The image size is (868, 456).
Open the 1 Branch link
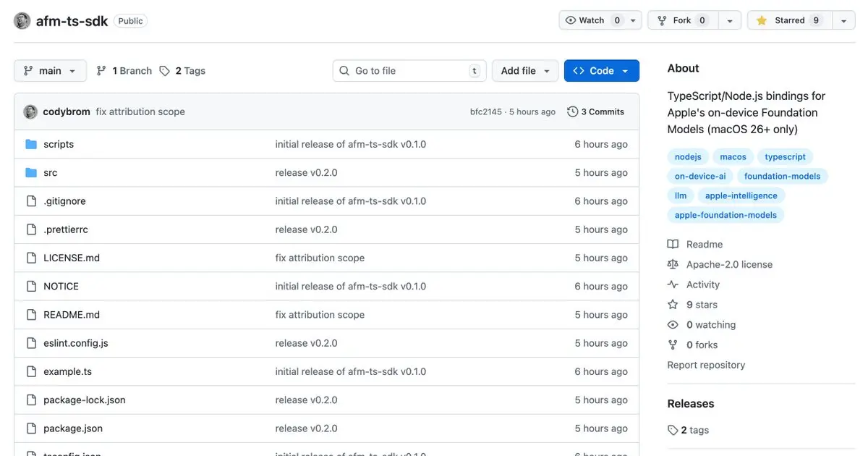pos(124,71)
